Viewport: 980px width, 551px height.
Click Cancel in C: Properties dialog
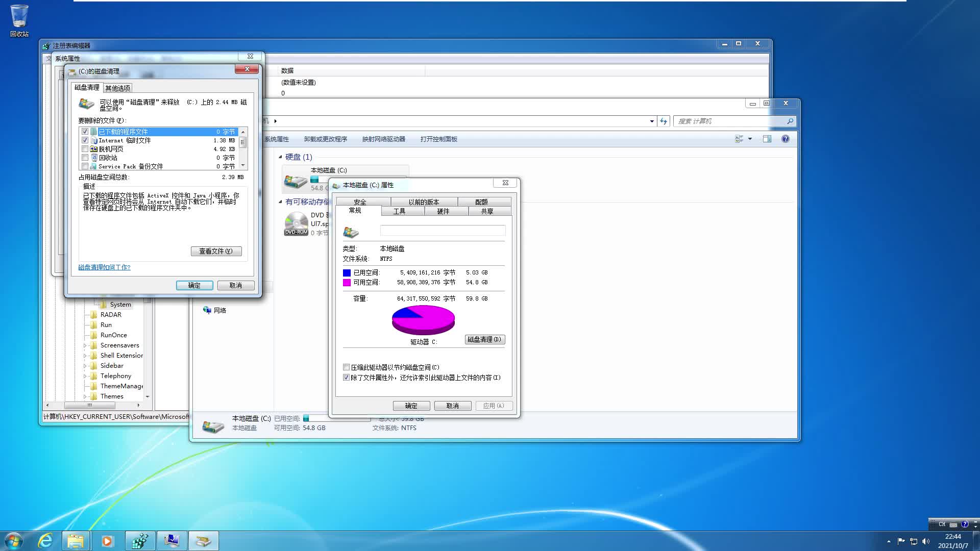[x=453, y=406]
